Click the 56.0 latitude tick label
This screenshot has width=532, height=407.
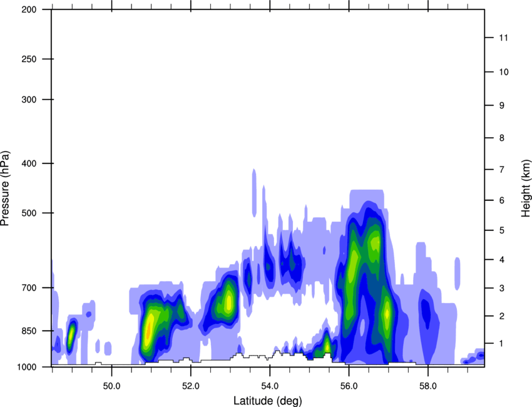coord(349,386)
